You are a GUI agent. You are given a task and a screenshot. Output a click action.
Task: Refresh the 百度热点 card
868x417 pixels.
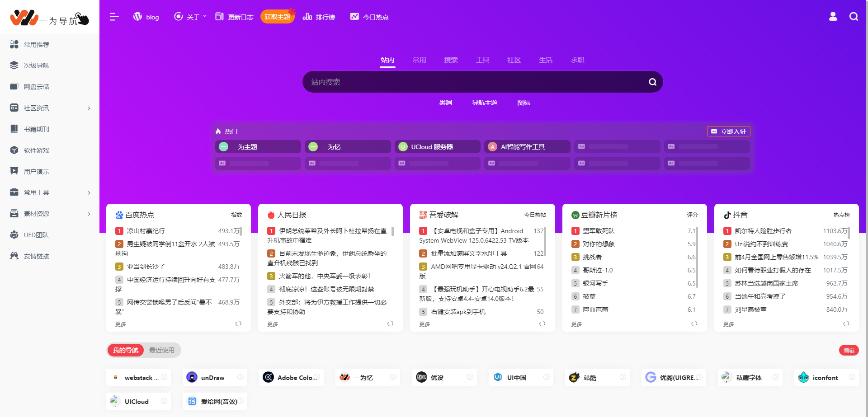click(x=238, y=323)
